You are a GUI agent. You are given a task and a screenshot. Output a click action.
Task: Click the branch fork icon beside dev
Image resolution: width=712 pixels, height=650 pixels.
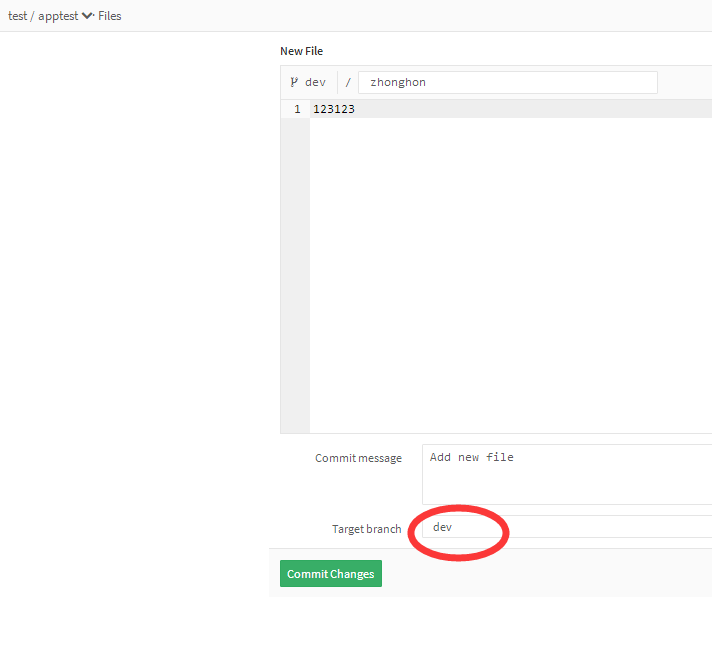pos(294,82)
